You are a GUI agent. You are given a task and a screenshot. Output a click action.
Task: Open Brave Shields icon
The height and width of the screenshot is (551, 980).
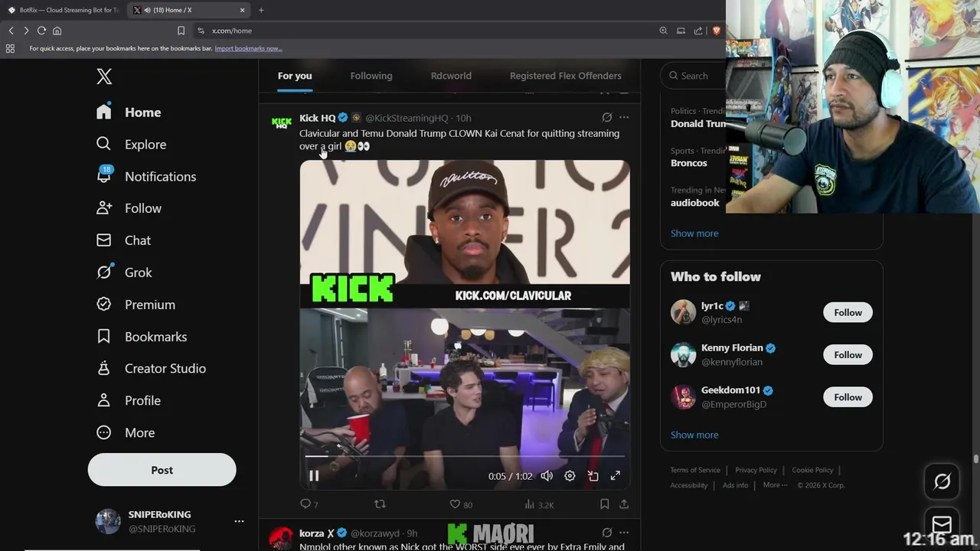point(717,31)
